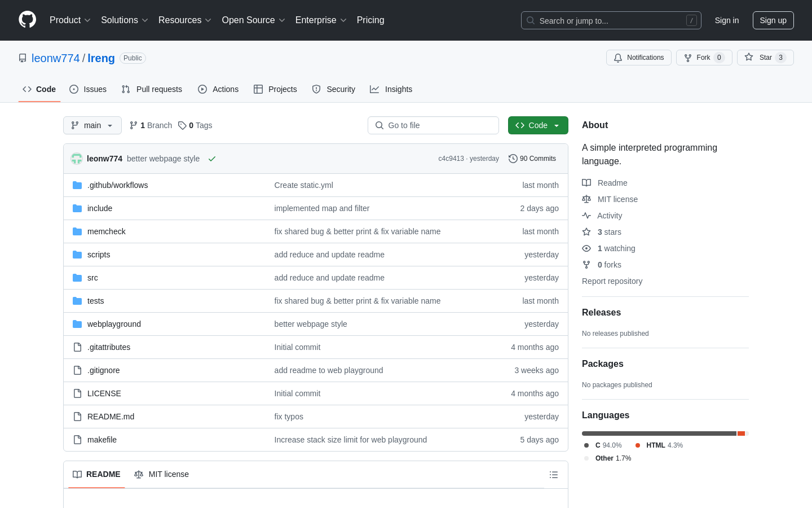Click the Sign up button

click(x=773, y=20)
